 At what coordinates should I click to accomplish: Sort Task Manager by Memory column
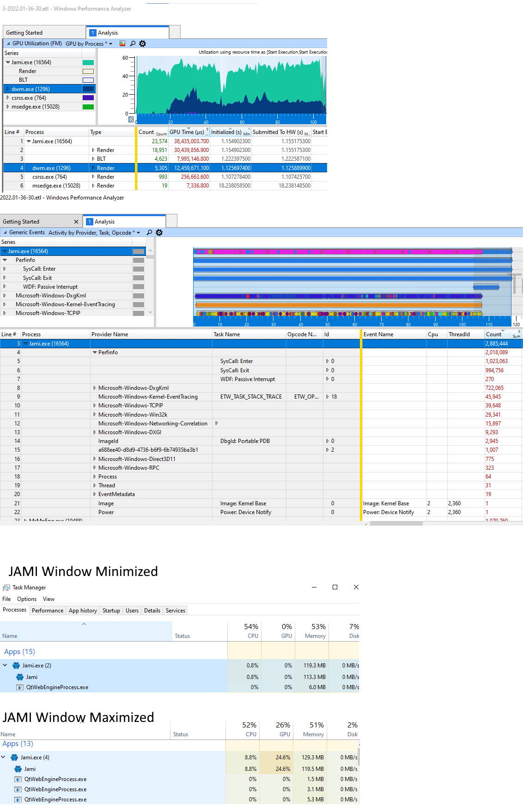(312, 631)
